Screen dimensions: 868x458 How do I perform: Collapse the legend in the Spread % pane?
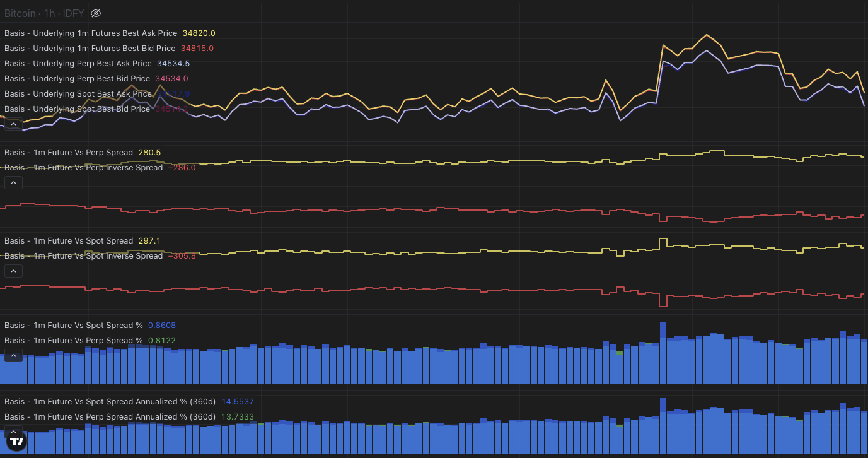(x=13, y=356)
